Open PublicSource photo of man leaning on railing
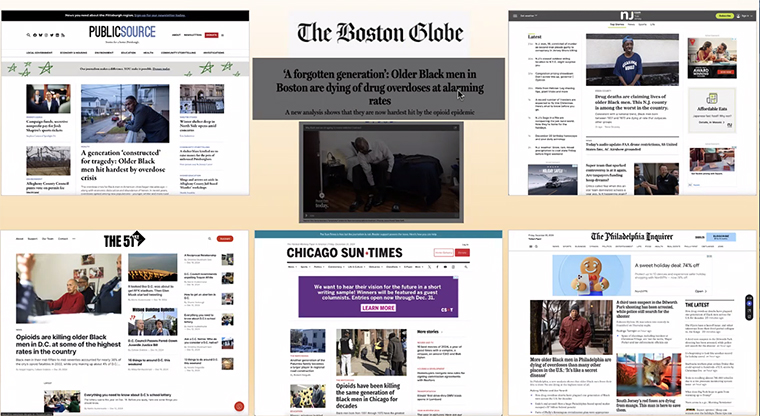760x416 pixels. (125, 113)
